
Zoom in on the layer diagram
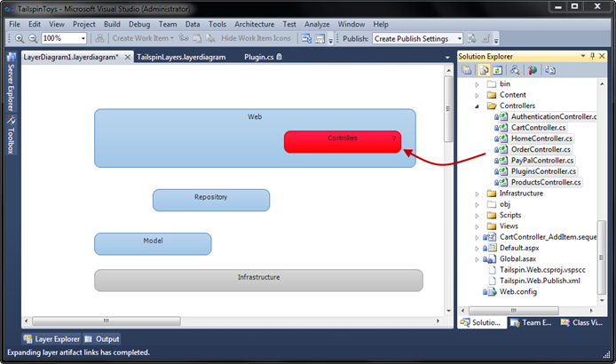(x=20, y=38)
